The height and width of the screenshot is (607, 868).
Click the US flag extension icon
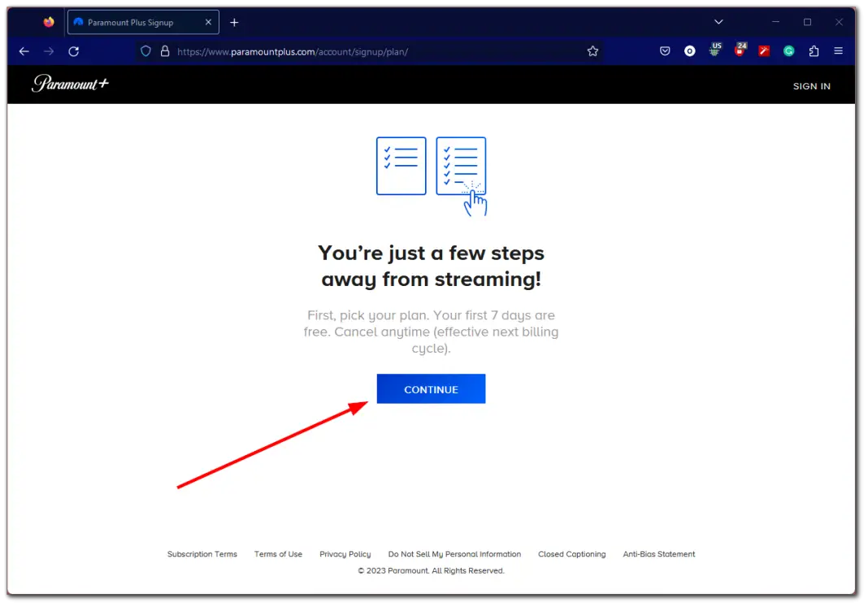[x=714, y=51]
